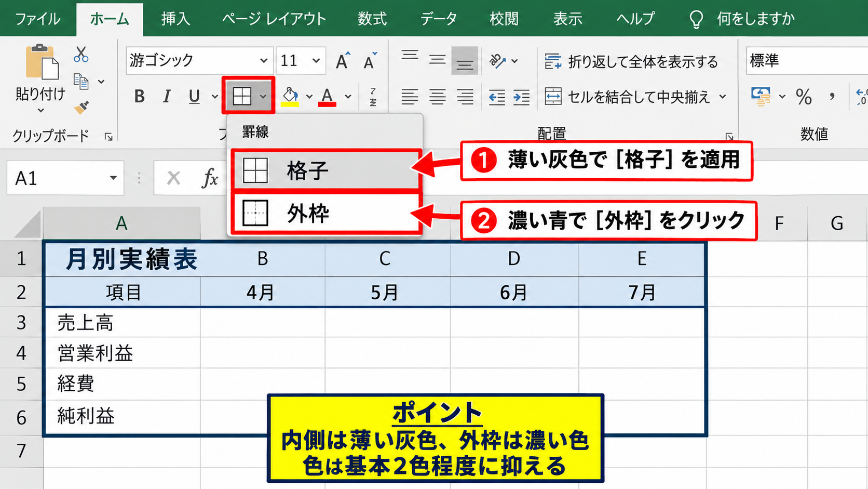Image resolution: width=868 pixels, height=489 pixels.
Task: Click the comma style icon
Action: [x=832, y=97]
